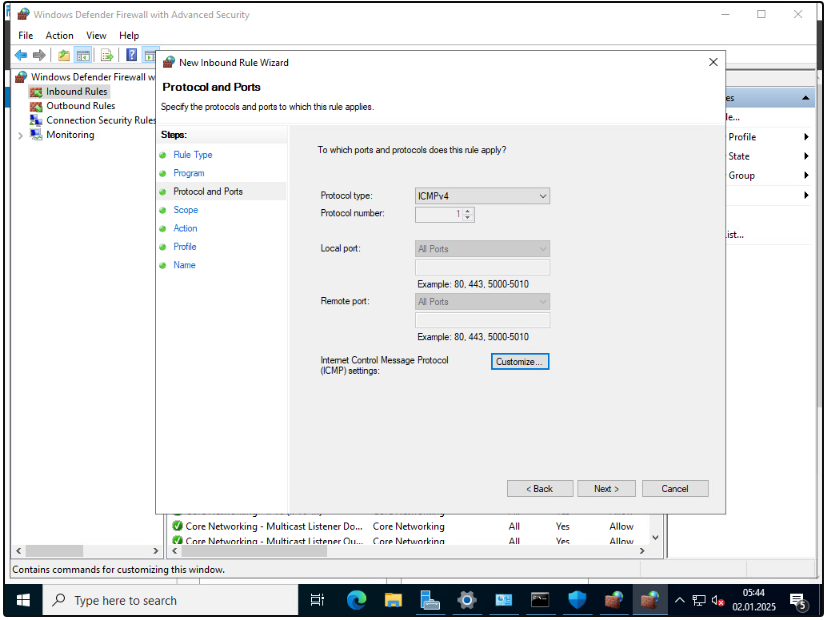Open the disabled Local port dropdown
826x620 pixels.
pos(482,249)
